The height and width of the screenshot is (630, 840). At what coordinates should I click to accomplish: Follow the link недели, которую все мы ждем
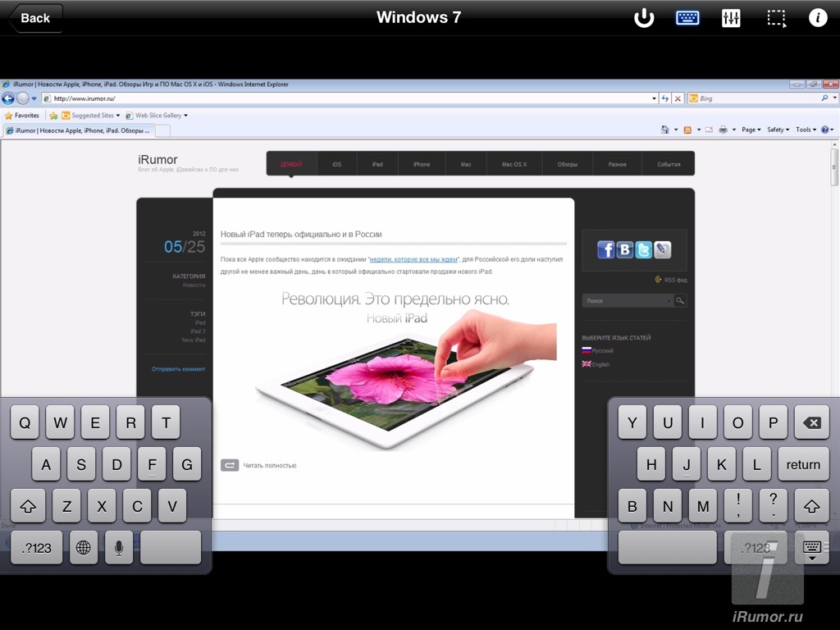pyautogui.click(x=413, y=259)
